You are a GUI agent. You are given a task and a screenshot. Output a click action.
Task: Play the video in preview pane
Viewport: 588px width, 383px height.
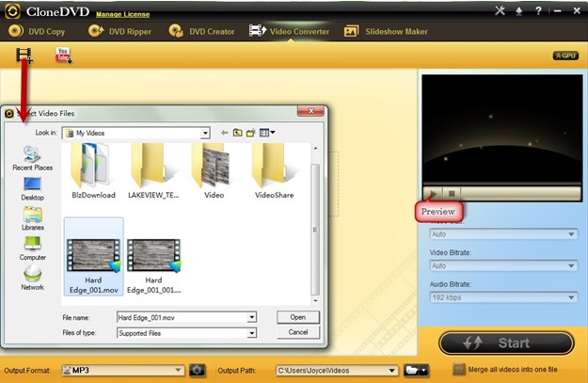click(434, 194)
